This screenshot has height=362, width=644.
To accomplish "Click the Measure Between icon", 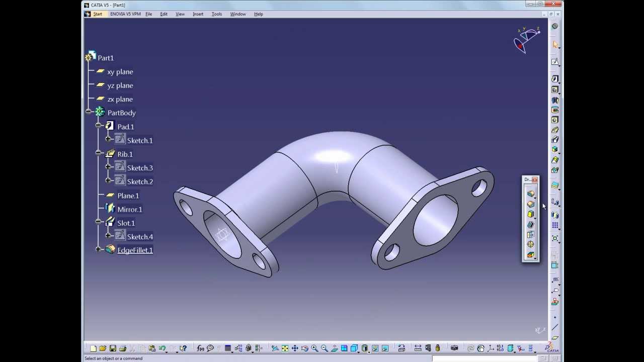I will (x=418, y=348).
